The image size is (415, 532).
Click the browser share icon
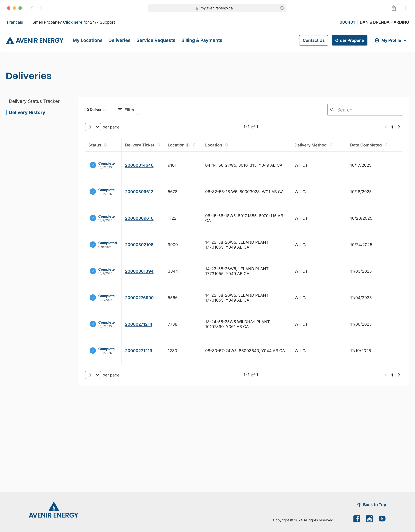(394, 8)
